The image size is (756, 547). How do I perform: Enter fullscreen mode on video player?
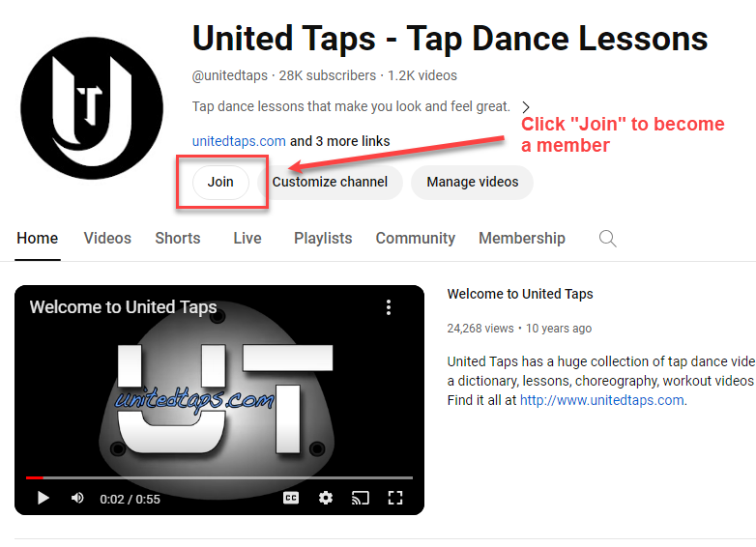[x=395, y=498]
